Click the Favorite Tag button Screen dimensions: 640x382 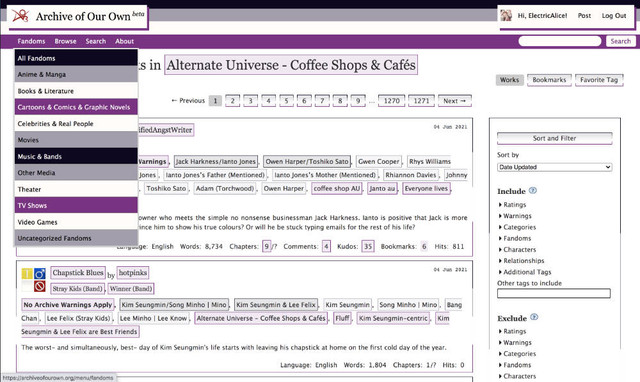[599, 80]
